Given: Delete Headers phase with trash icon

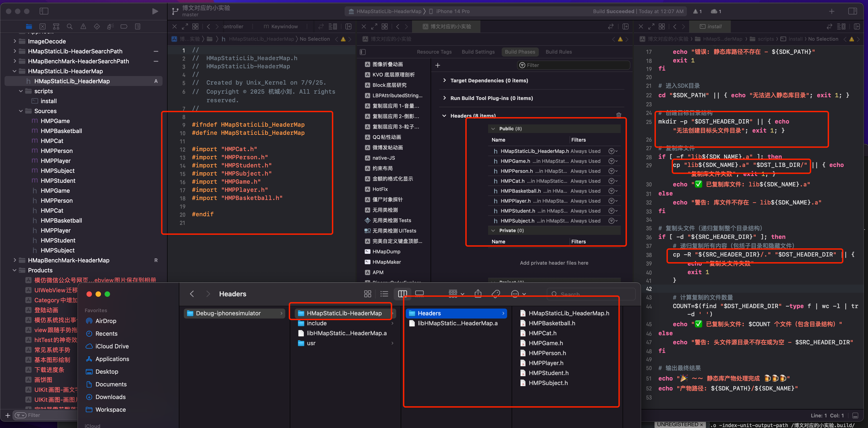Looking at the screenshot, I should 619,115.
